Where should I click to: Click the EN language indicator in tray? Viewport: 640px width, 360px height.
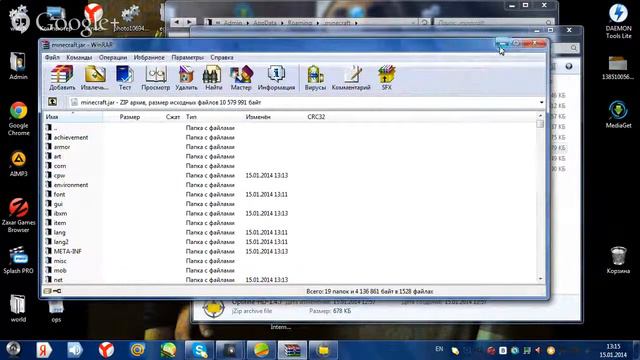[x=439, y=349]
